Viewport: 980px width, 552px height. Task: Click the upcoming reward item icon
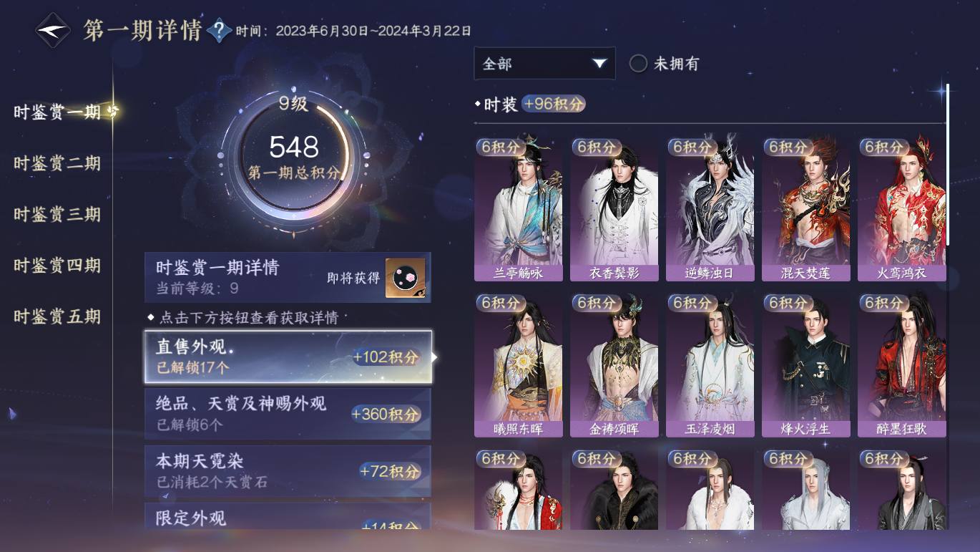(x=406, y=278)
